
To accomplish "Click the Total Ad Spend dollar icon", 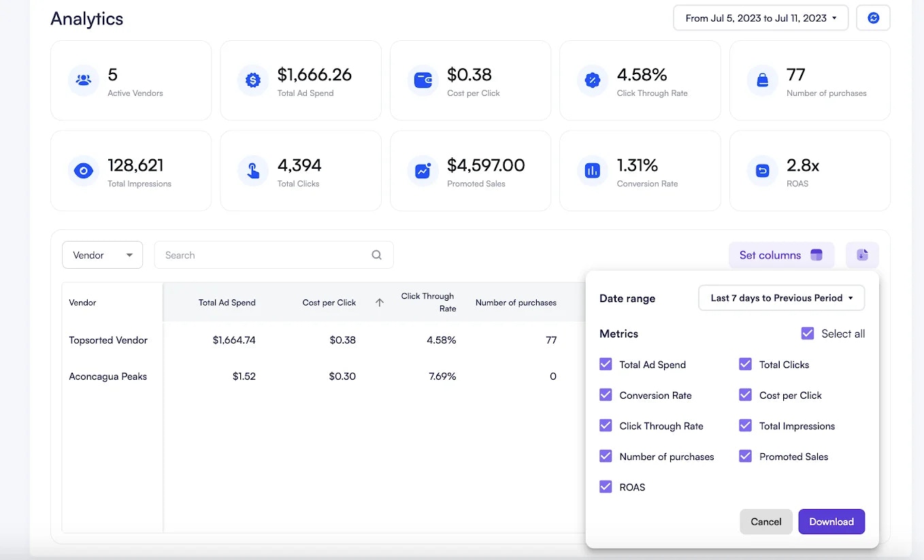I will pos(252,80).
